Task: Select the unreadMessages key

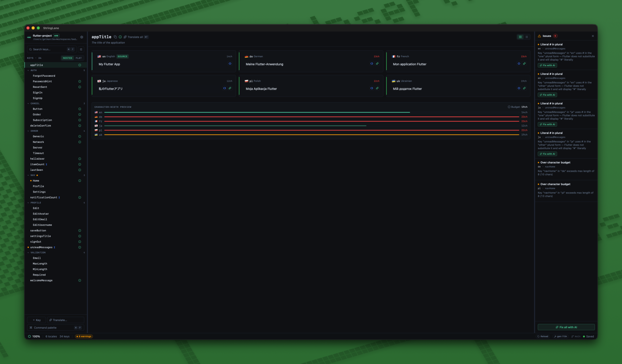Action: click(x=55, y=247)
